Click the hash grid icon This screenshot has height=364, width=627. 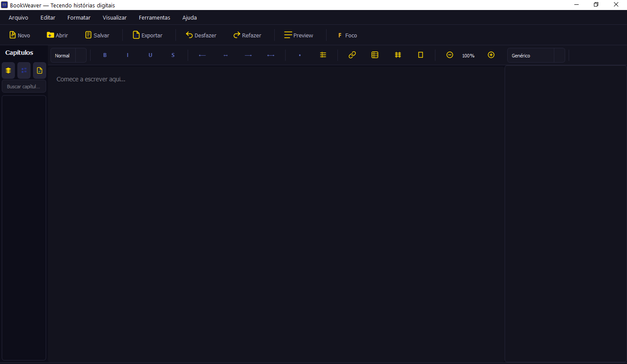coord(398,55)
